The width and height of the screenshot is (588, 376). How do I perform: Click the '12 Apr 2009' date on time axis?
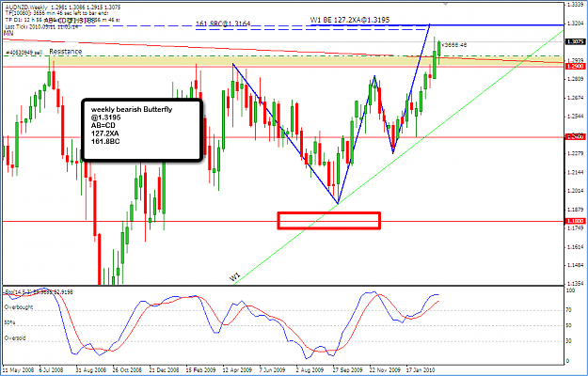click(237, 369)
